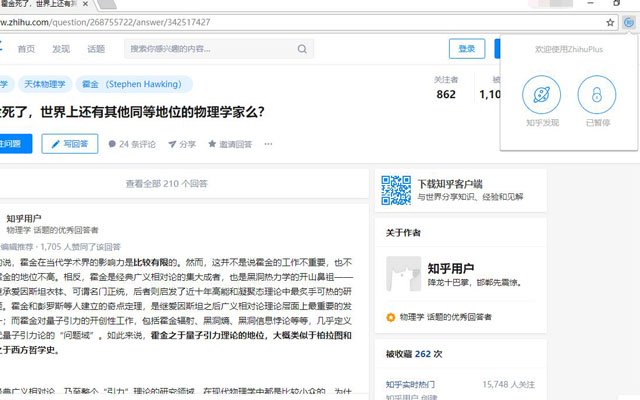640x400 pixels.
Task: Click the 写回答 button
Action: [70, 144]
